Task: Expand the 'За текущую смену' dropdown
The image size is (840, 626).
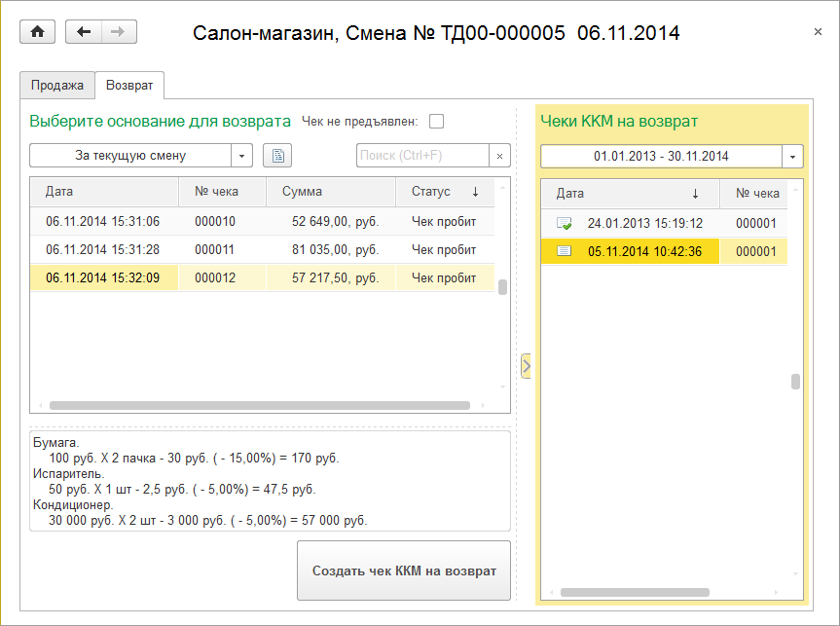Action: tap(241, 156)
